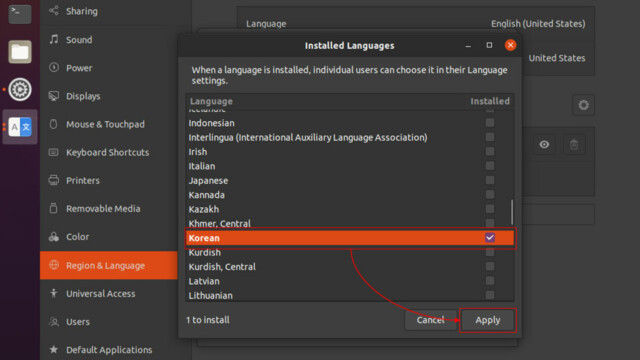Click the Users icon in sidebar
This screenshot has height=360, width=640.
[54, 322]
